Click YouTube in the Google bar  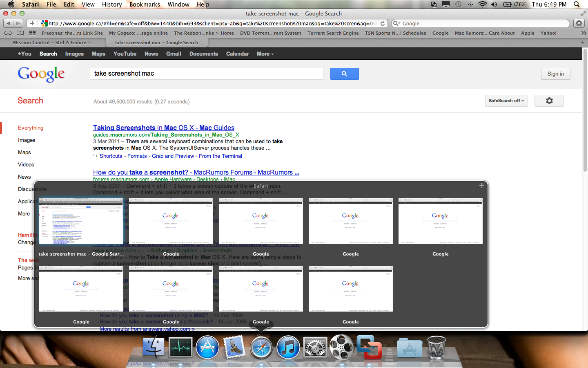125,54
